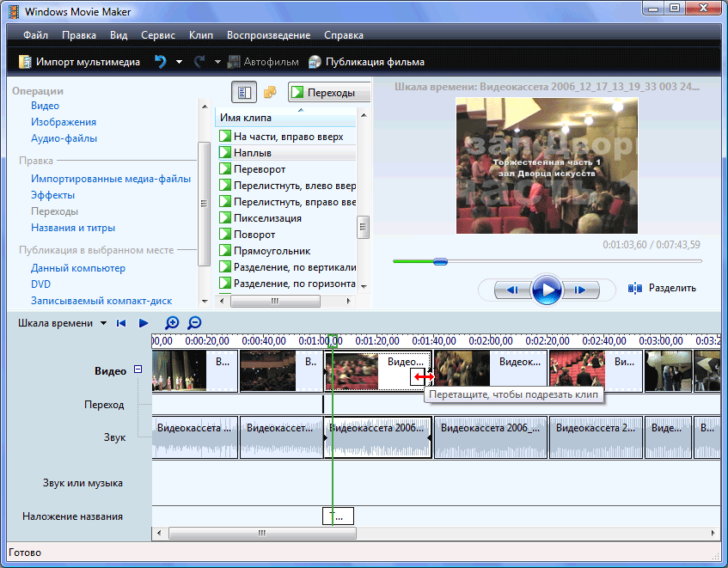The height and width of the screenshot is (568, 728).
Task: Click the Изображения import link
Action: [x=64, y=122]
